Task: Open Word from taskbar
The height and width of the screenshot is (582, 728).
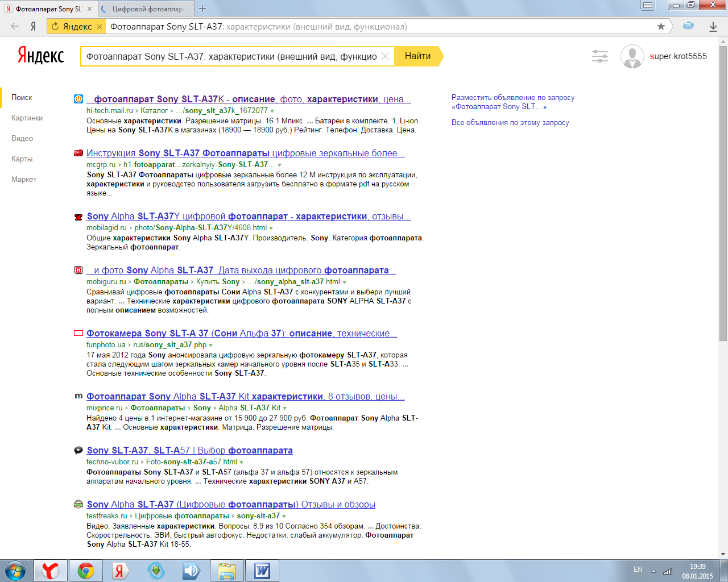Action: tap(262, 570)
